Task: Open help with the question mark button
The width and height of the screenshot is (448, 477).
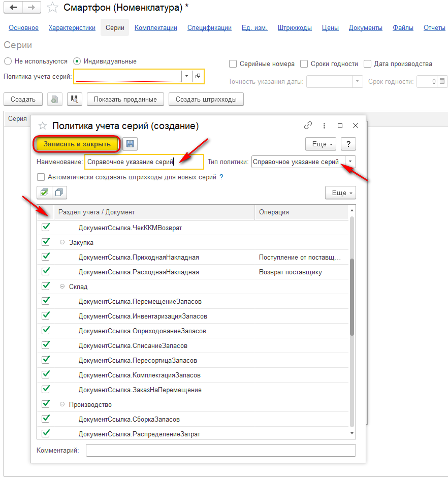Action: tap(348, 144)
